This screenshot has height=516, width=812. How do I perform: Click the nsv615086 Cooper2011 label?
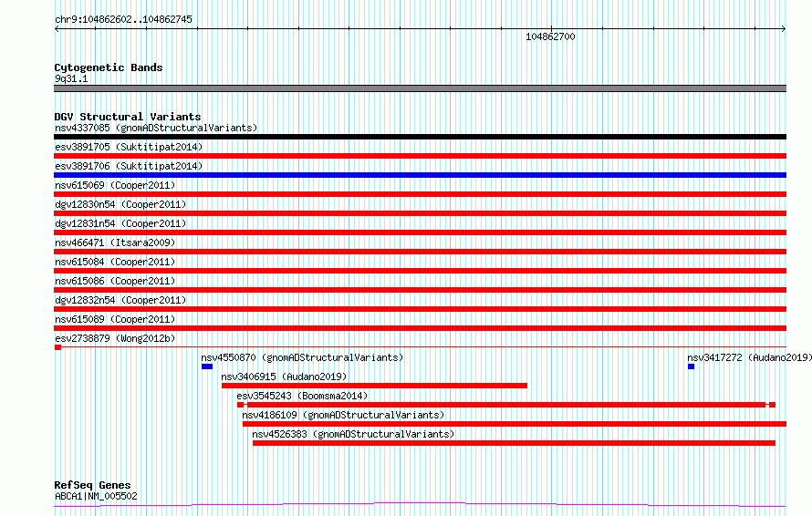point(115,281)
